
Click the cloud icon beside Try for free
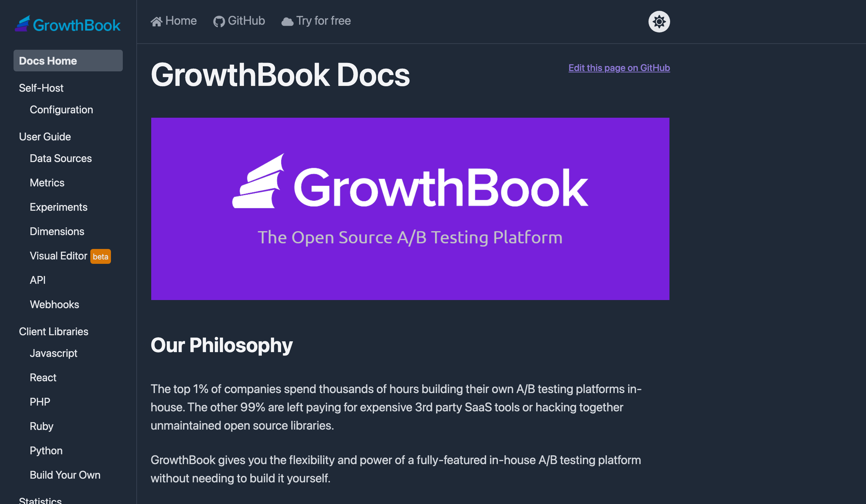point(287,22)
